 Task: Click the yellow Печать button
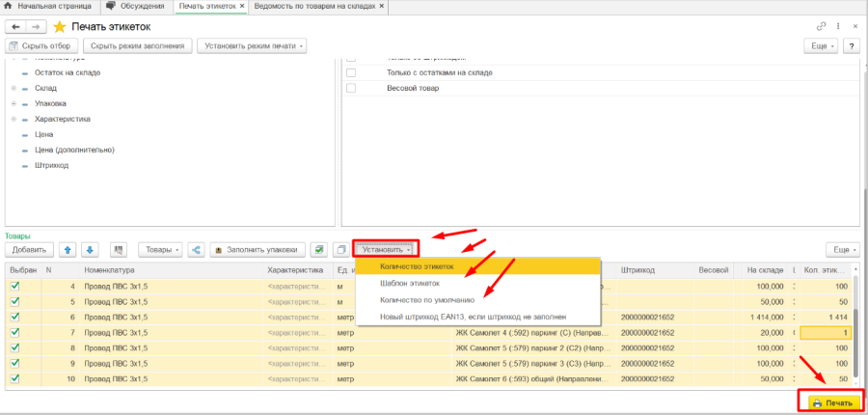[x=830, y=401]
